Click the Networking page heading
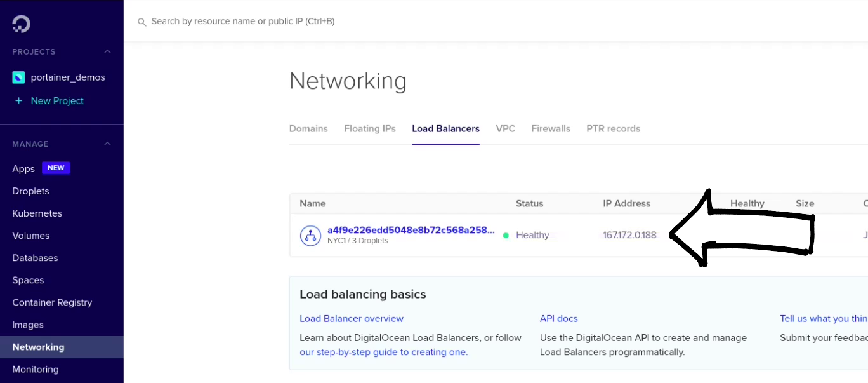Screen dimensions: 868x383 click(348, 81)
